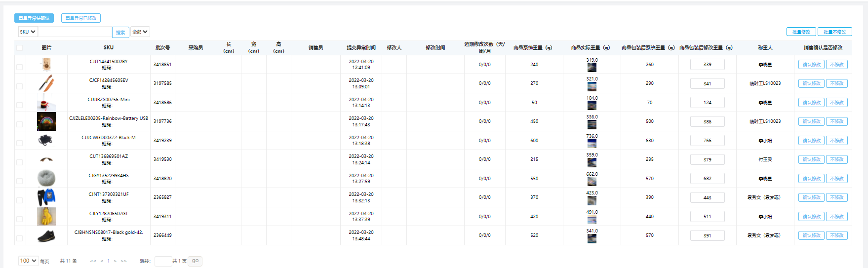Go to next page with > arrow

click(x=115, y=261)
